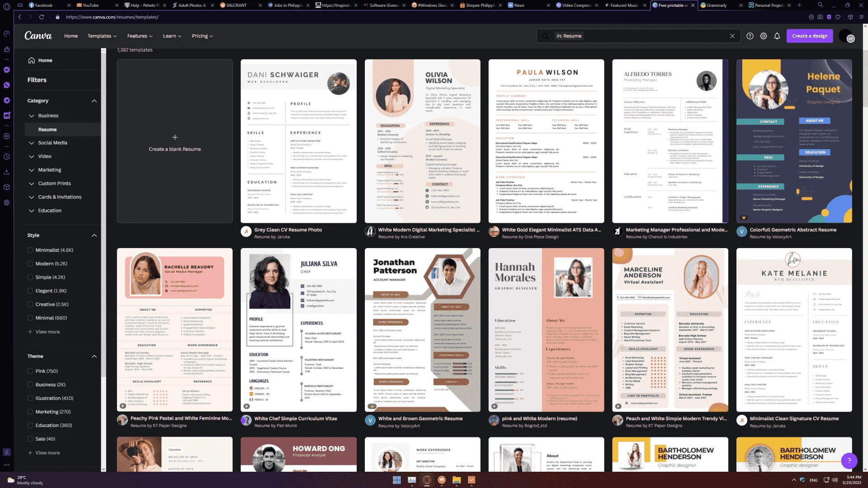Click the ad blocker shield icon
Viewport: 868px width, 488px height.
click(829, 17)
